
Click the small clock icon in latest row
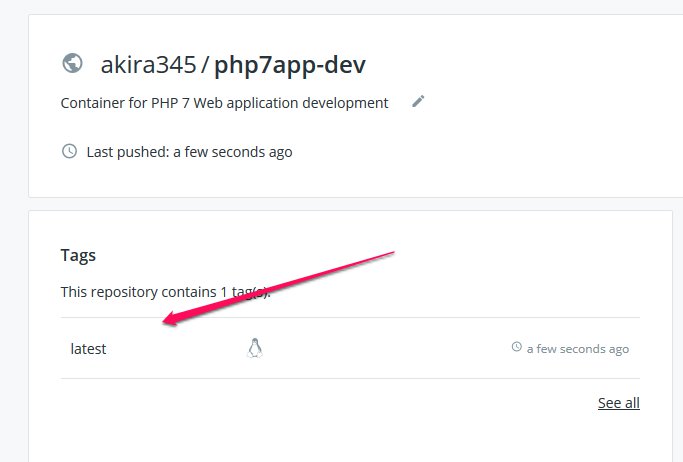coord(516,348)
